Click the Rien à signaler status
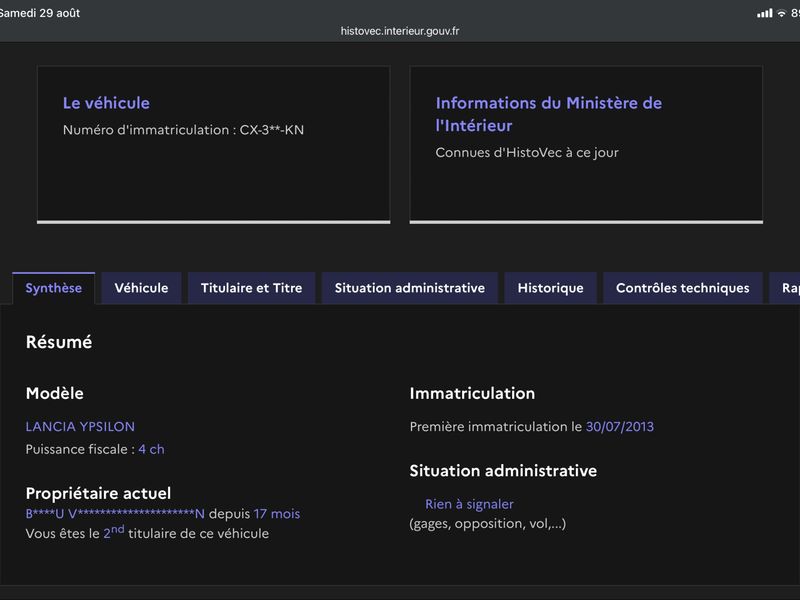Viewport: 800px width, 600px height. pos(469,504)
